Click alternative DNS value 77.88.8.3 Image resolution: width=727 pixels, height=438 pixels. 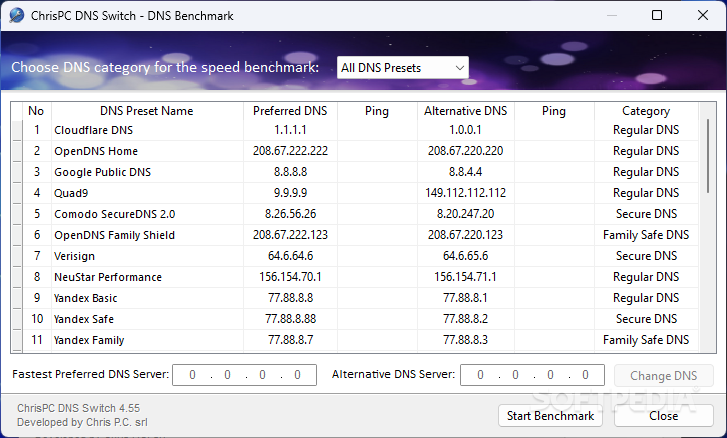point(466,340)
